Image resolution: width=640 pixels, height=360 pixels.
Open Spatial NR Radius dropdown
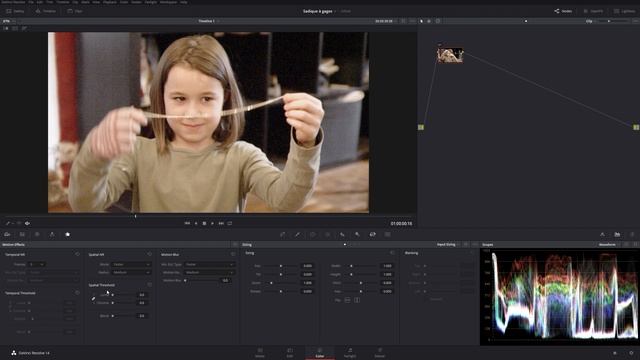pyautogui.click(x=131, y=272)
